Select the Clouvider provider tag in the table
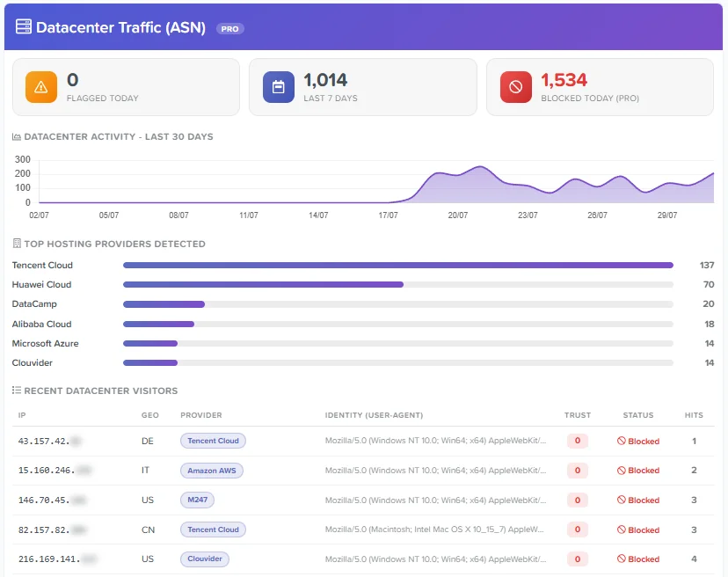 pos(205,559)
